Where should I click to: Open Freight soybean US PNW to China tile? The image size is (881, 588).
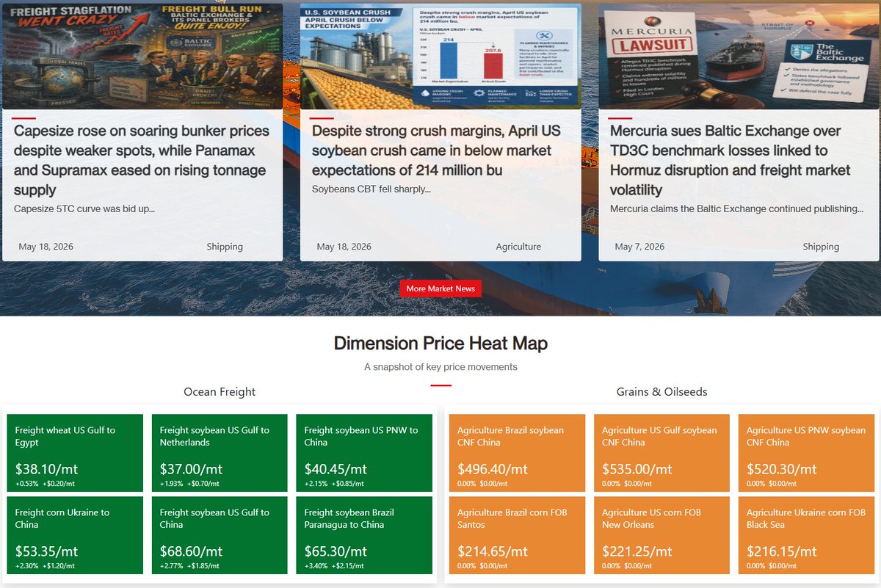point(365,453)
